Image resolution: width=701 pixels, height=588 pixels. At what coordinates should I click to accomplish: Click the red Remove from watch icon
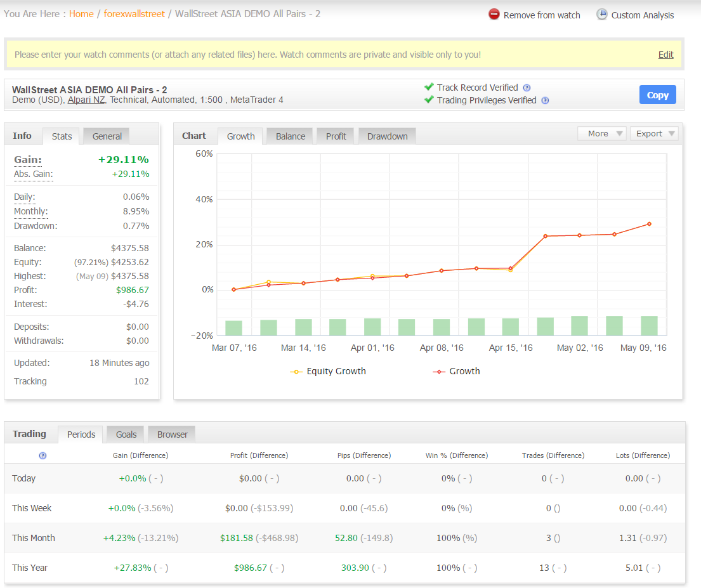pos(494,15)
